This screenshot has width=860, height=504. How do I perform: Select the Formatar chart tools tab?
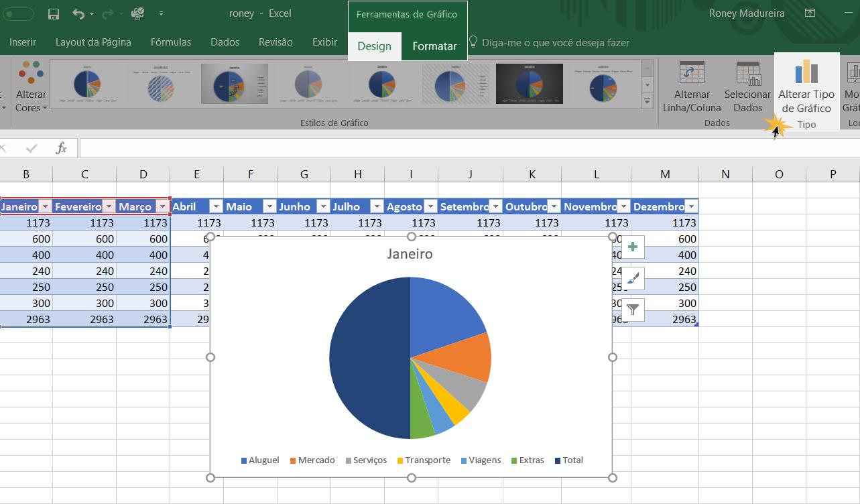point(434,46)
